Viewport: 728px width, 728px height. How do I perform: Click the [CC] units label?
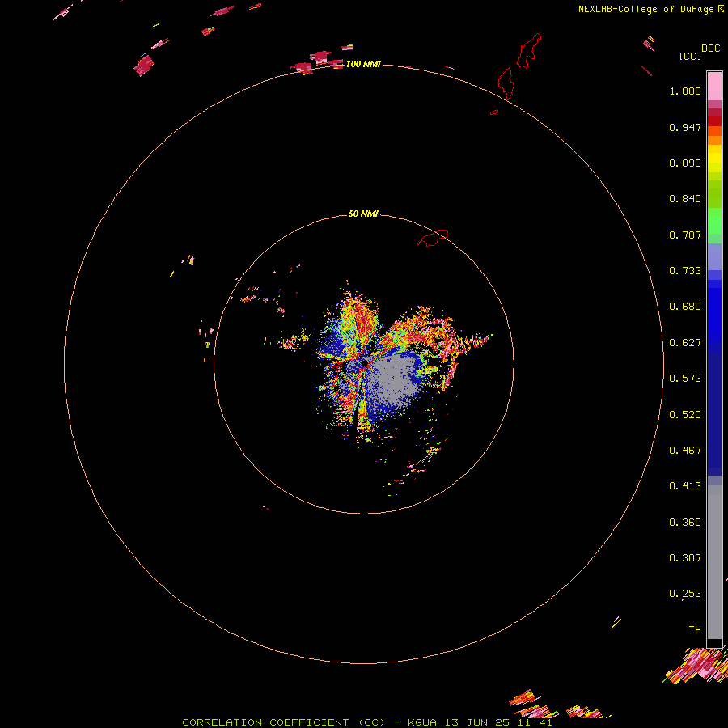pos(690,56)
